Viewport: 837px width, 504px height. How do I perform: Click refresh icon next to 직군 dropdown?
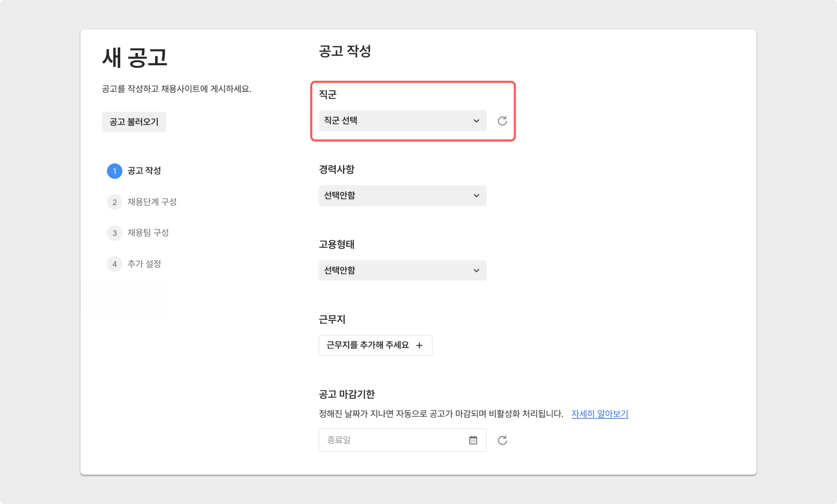tap(502, 121)
